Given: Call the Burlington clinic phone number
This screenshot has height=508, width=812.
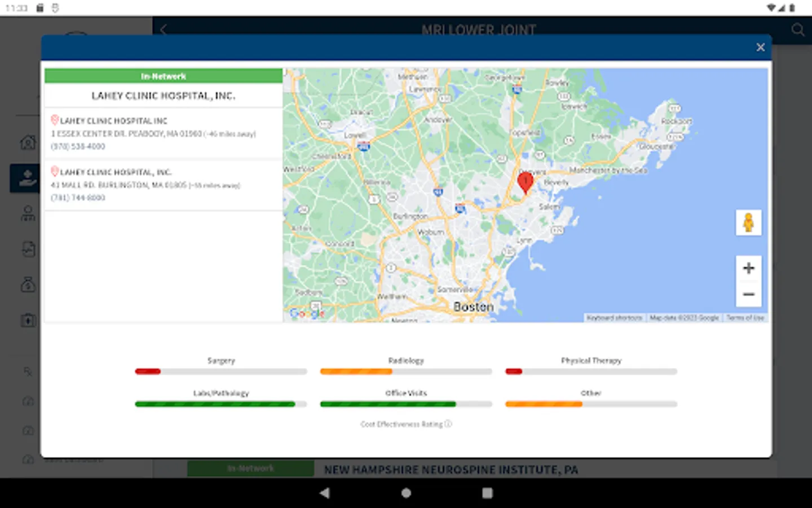Looking at the screenshot, I should click(x=78, y=198).
